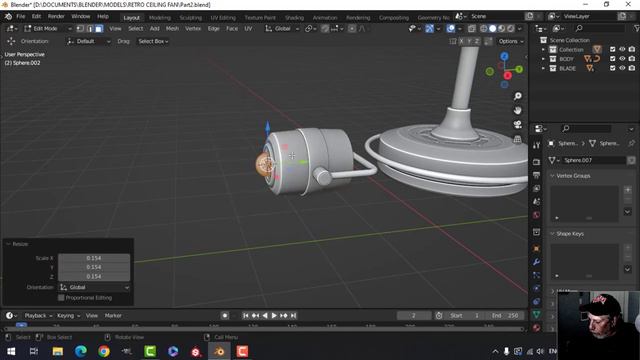Open the Options dropdown

pyautogui.click(x=511, y=41)
